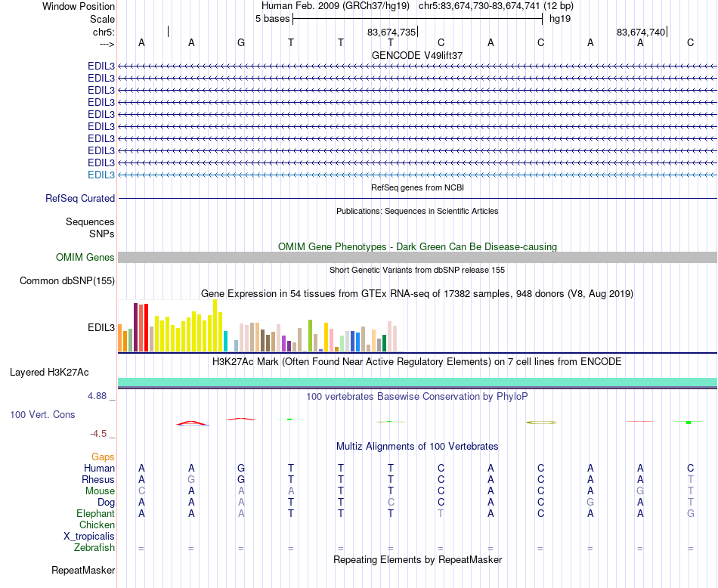Click the cyan bar in the GTEx chart

click(225, 341)
